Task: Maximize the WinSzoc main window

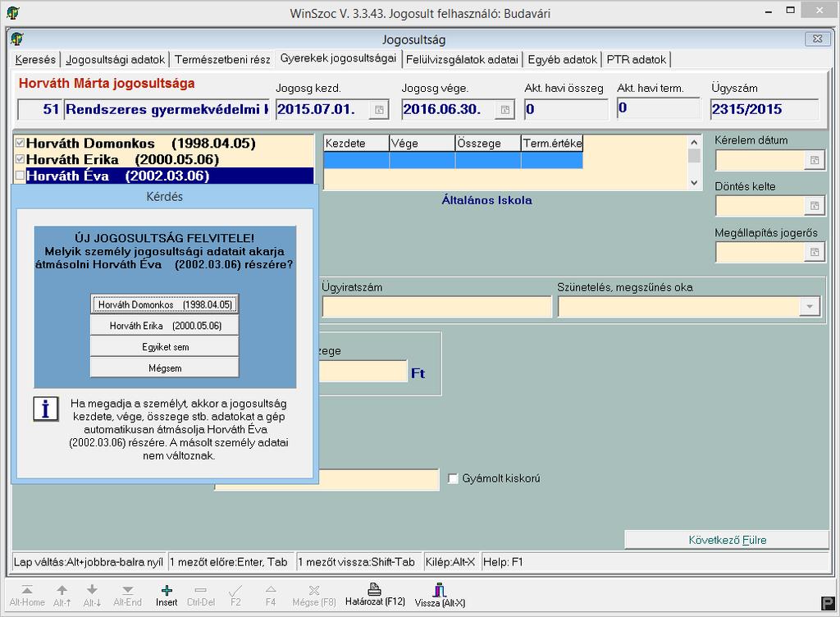Action: 790,11
